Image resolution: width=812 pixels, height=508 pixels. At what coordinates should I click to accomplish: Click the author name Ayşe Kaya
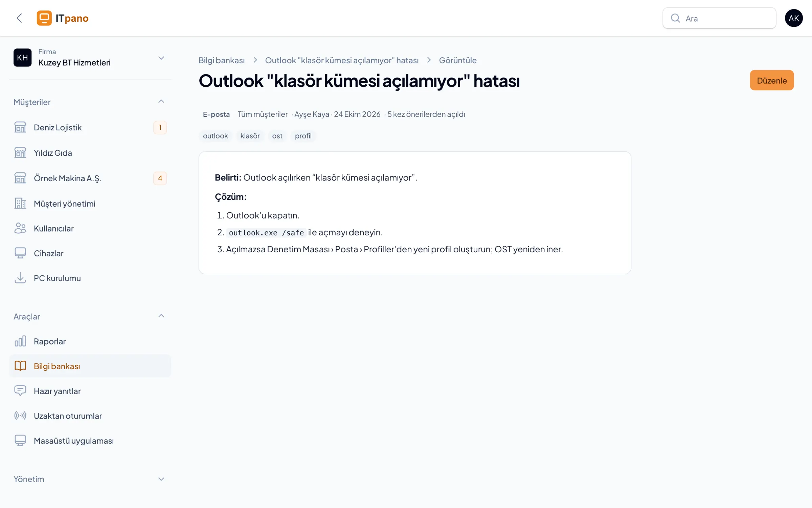[312, 114]
